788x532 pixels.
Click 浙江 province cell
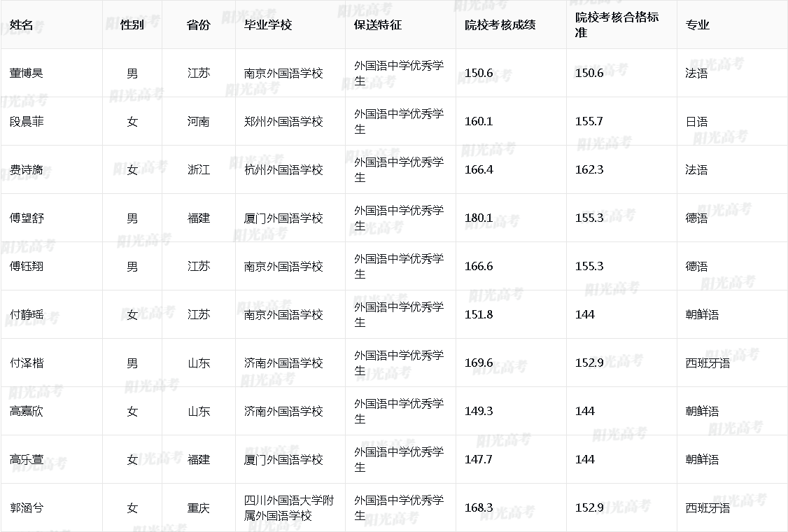pyautogui.click(x=199, y=169)
